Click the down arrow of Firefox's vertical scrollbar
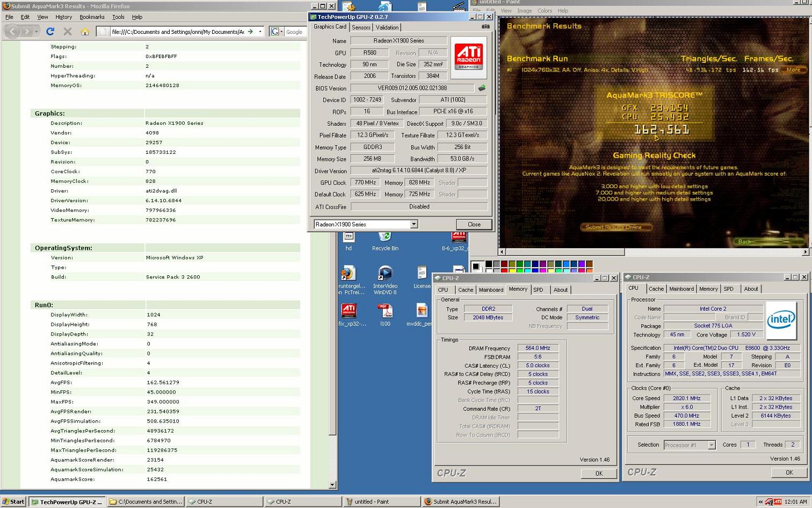 tap(332, 484)
